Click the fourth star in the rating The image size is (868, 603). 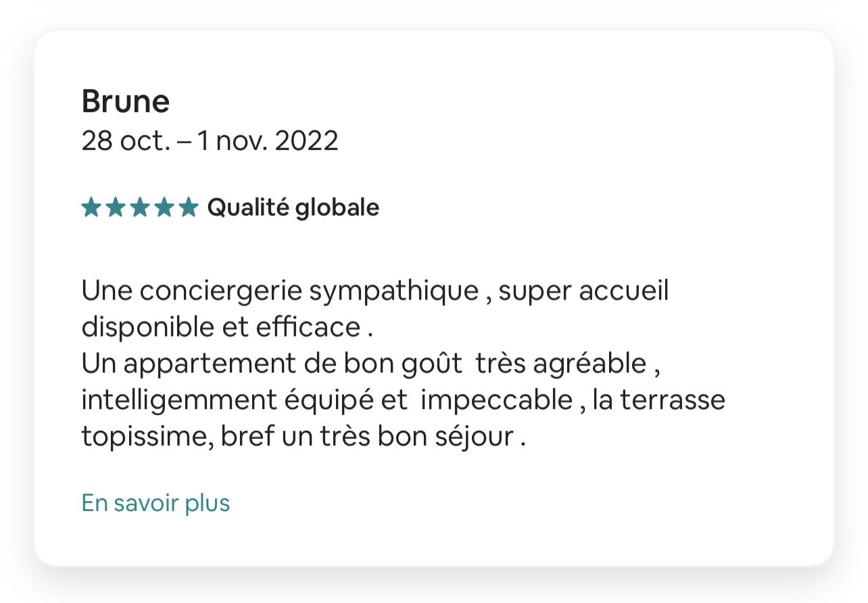point(164,208)
